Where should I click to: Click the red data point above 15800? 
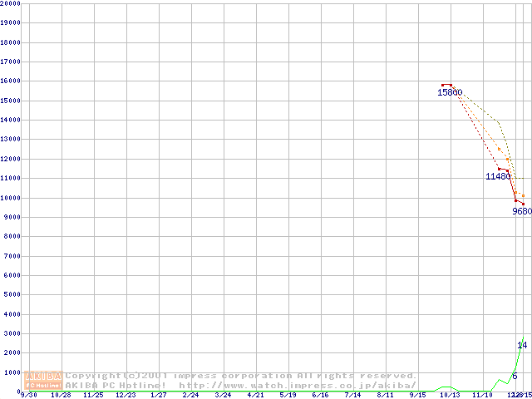446,85
